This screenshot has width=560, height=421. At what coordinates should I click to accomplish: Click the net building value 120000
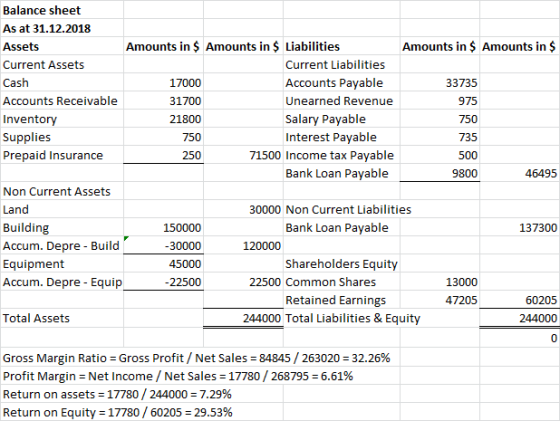pyautogui.click(x=244, y=246)
